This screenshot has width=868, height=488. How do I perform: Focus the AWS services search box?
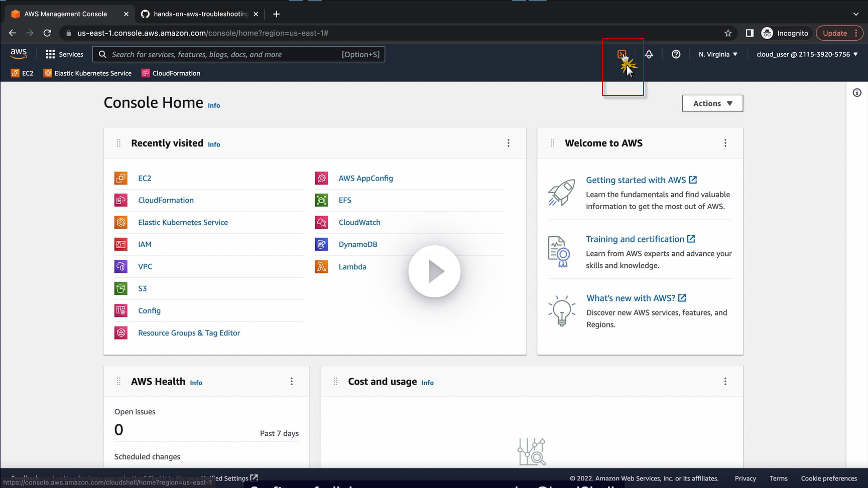pos(239,54)
